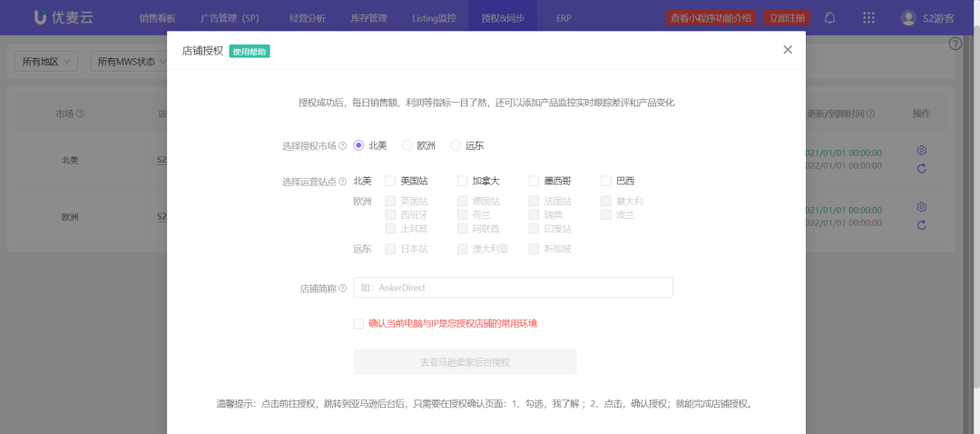The height and width of the screenshot is (434, 980).
Task: Enable the 确认当前电脑与IP confirmation checkbox
Action: click(x=359, y=323)
